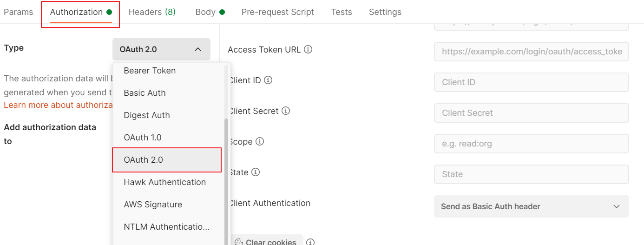Click info icon next to Clear cookies
Viewport: 644px width, 245px height.
coord(310,242)
